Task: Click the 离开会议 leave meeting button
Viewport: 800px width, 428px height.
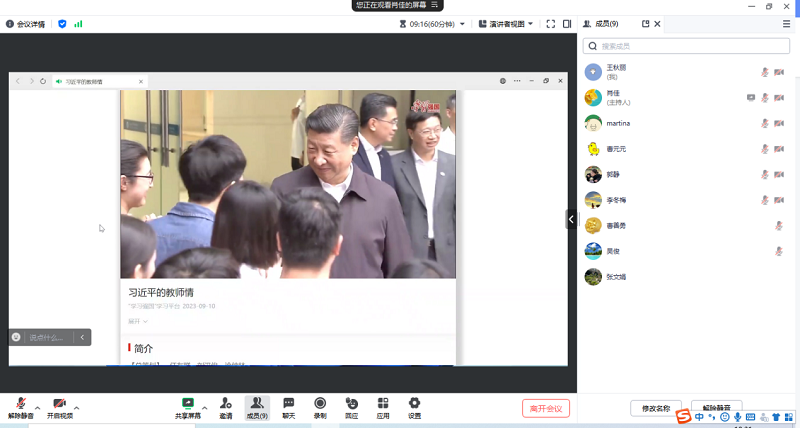Action: point(546,408)
